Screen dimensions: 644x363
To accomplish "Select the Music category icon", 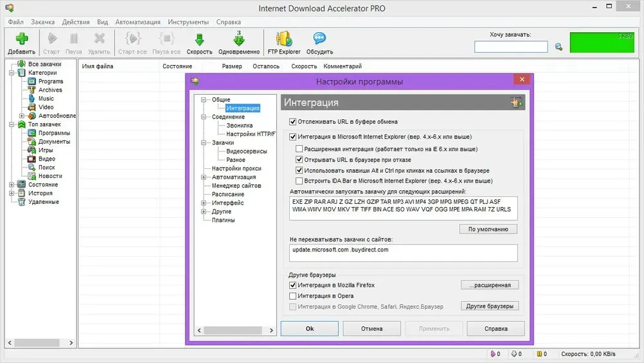I will [x=32, y=99].
